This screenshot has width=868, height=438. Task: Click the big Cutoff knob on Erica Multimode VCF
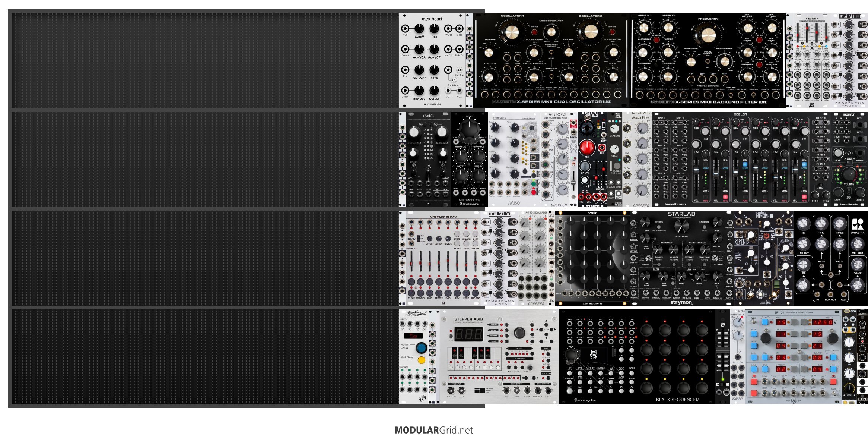(469, 129)
